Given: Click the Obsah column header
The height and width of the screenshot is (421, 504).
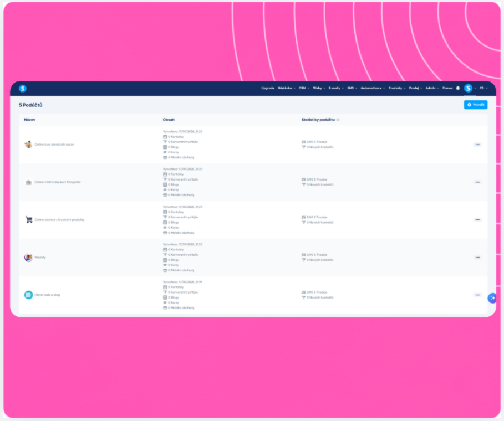Looking at the screenshot, I should (x=169, y=120).
